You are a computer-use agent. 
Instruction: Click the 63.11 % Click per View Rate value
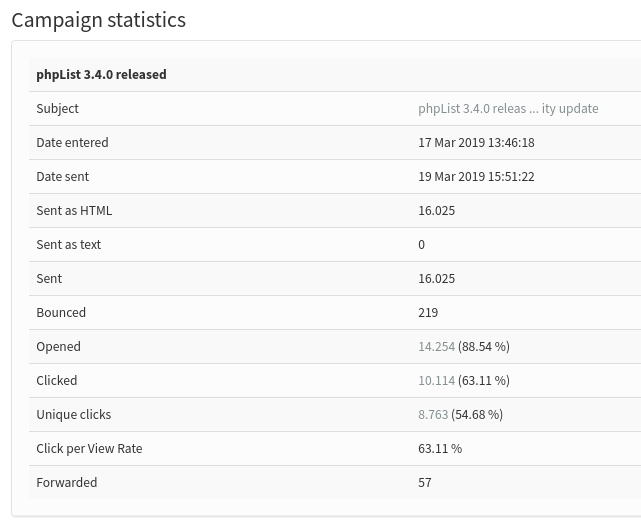[x=440, y=449]
